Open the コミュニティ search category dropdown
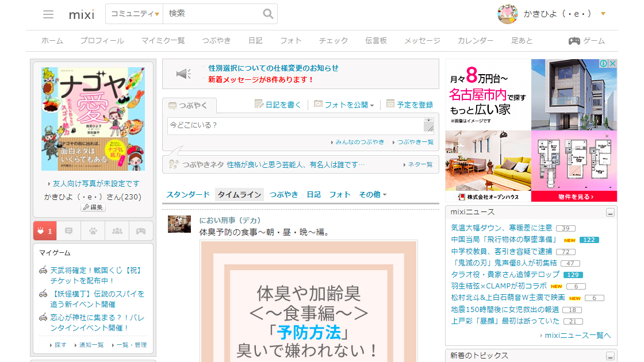644x362 pixels. 135,14
